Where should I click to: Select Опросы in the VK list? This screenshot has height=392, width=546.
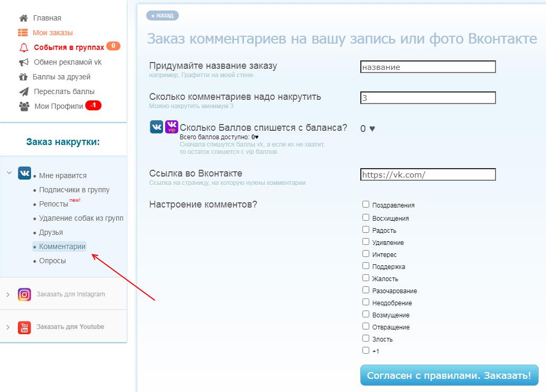tap(52, 261)
